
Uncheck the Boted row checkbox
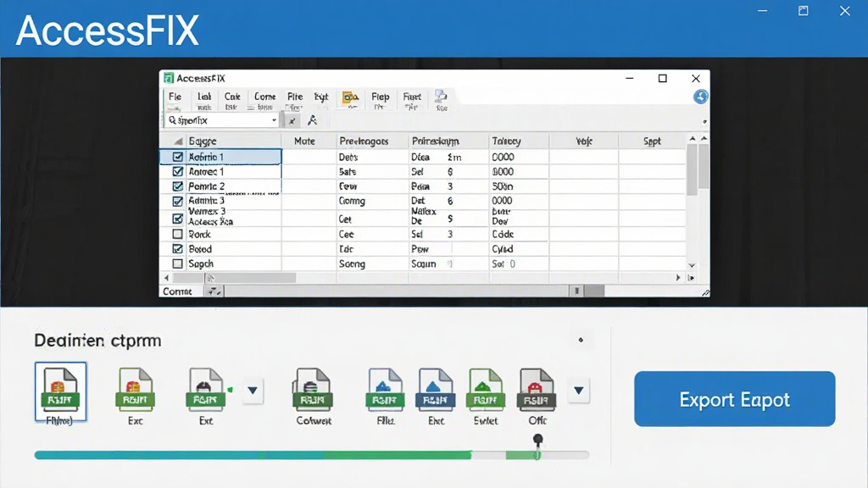coord(178,249)
